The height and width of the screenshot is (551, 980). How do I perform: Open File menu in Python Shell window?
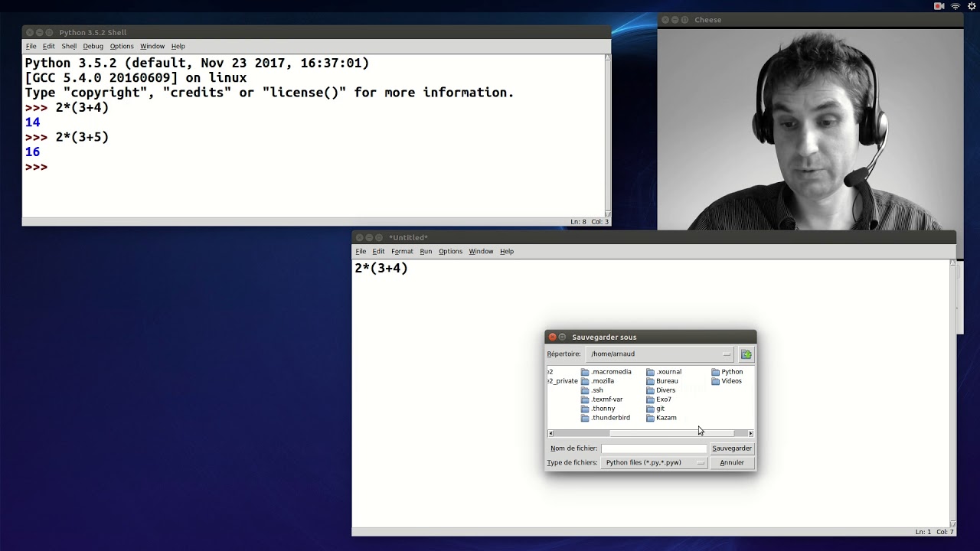[x=31, y=47]
